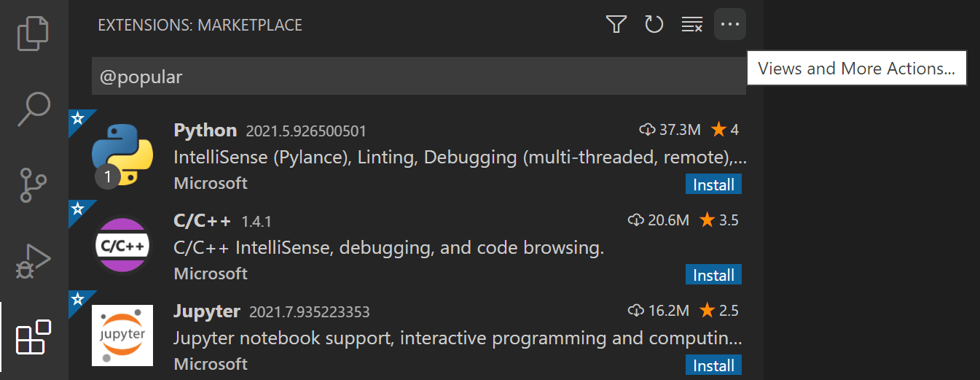Open the Run and Debug view
The image size is (980, 380).
pos(34,261)
